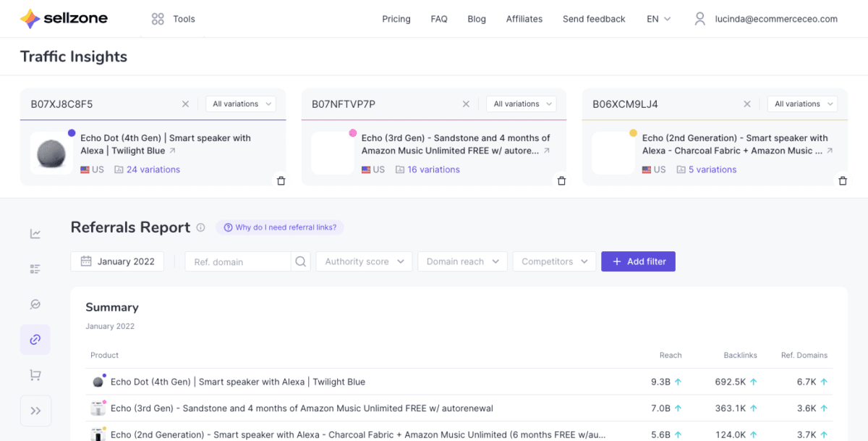Image resolution: width=868 pixels, height=441 pixels.
Task: Open user account lucinda@ecommerceceo.com
Action: [x=766, y=19]
